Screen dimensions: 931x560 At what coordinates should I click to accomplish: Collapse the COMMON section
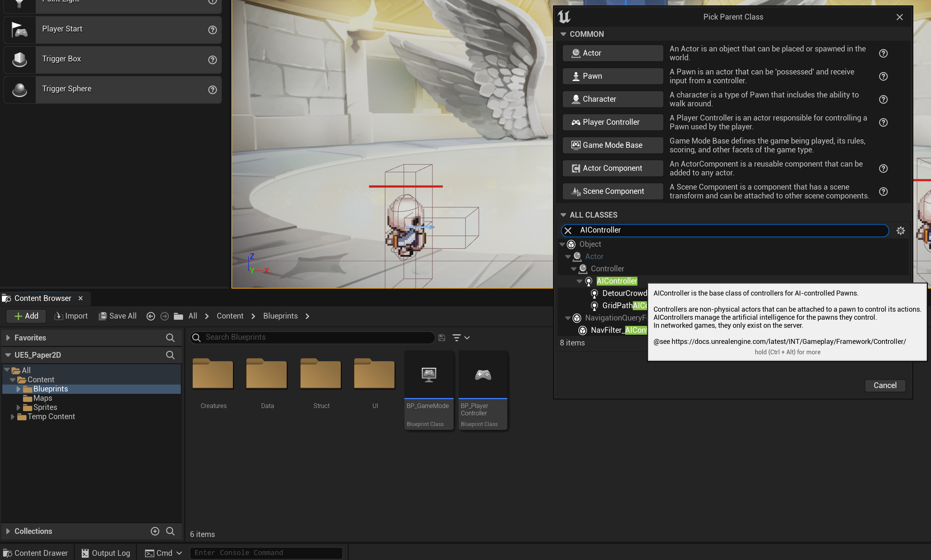pos(563,34)
